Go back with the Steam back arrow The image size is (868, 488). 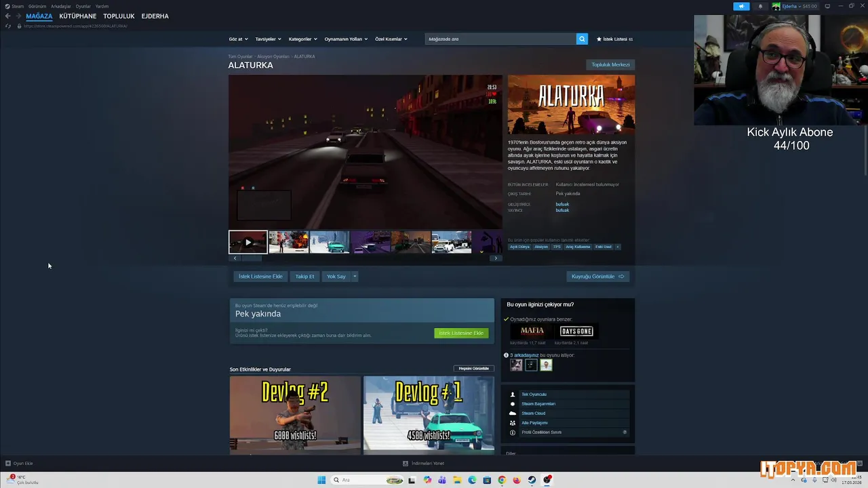7,16
